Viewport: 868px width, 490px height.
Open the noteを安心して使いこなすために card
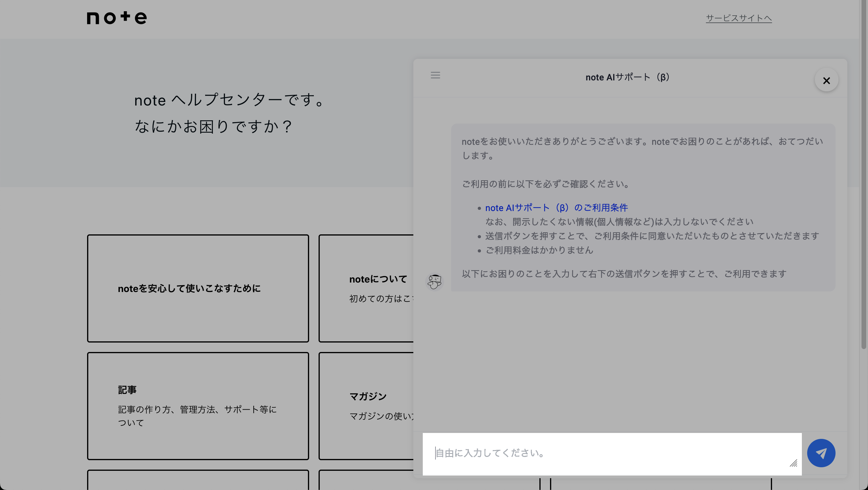coord(198,288)
